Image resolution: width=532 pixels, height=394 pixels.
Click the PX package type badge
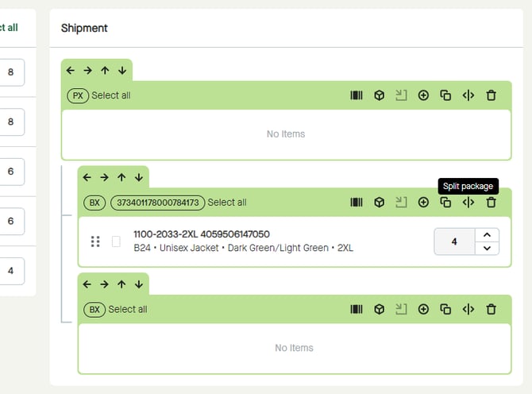coord(78,95)
